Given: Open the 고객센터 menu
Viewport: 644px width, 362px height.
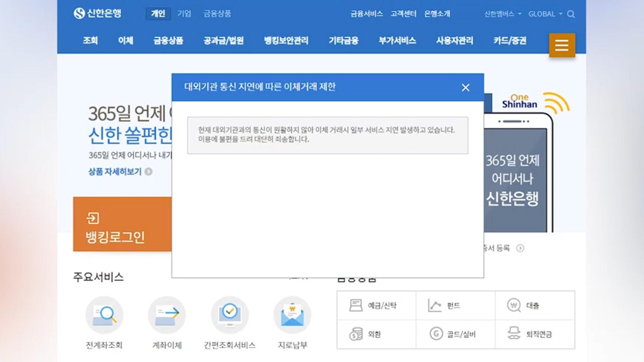Looking at the screenshot, I should pos(404,14).
